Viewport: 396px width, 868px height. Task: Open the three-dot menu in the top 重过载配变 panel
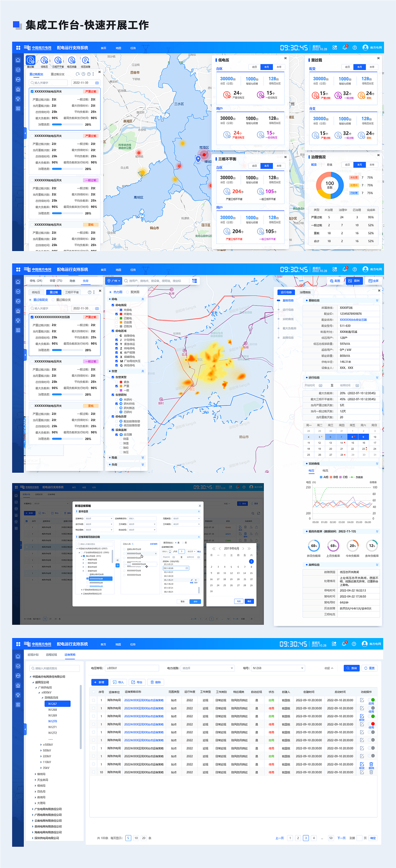93,74
